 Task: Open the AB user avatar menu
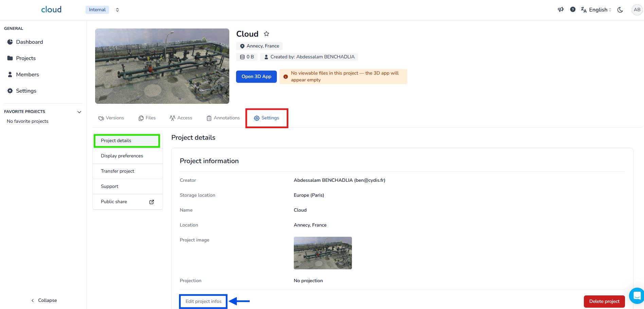coord(637,9)
